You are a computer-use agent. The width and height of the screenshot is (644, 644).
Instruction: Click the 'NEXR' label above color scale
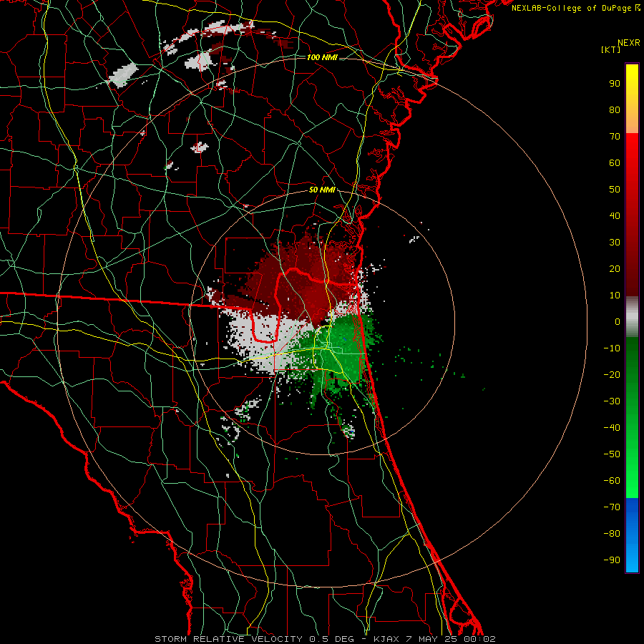(629, 43)
